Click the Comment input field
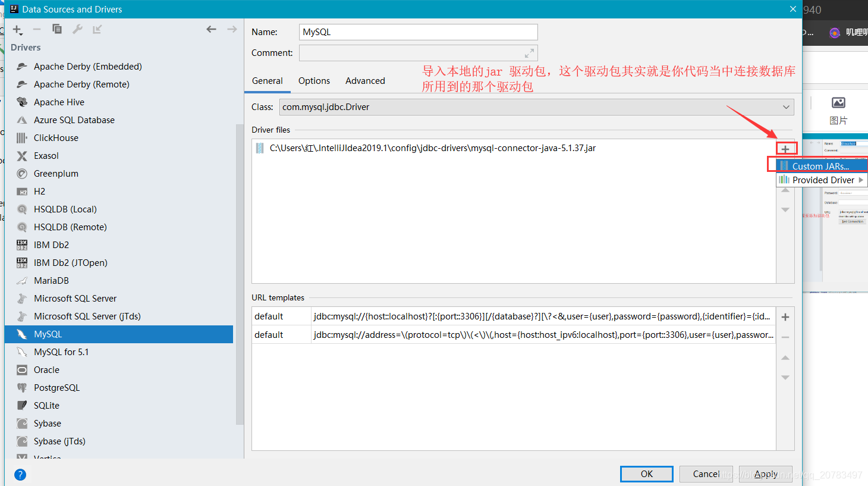 (x=419, y=53)
